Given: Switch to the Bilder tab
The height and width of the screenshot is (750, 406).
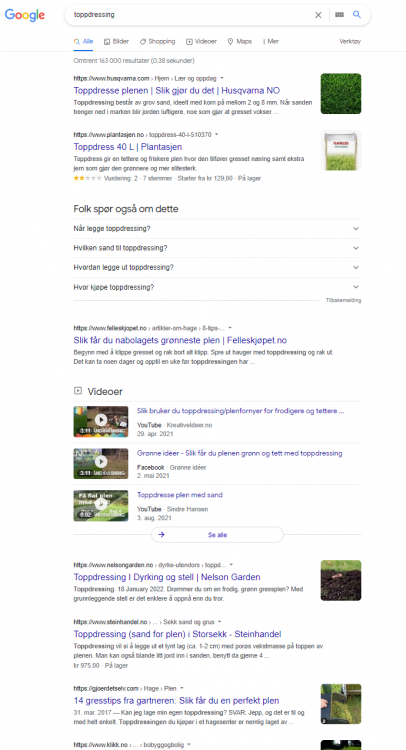Looking at the screenshot, I should click(x=117, y=42).
